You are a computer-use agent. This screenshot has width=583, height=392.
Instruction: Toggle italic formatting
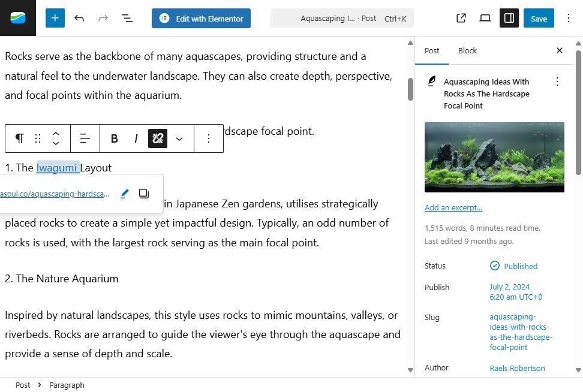coord(136,138)
